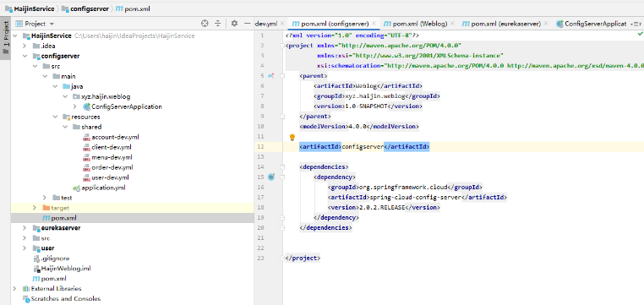Click the light bulb intention icon
This screenshot has height=305, width=644.
tap(292, 137)
